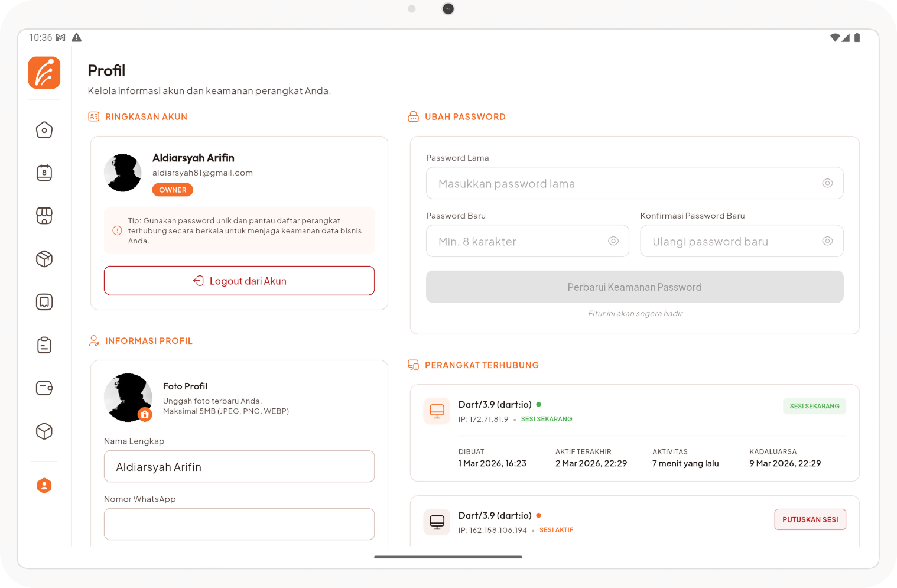
Task: Click the bookmark icon in sidebar
Action: (44, 302)
